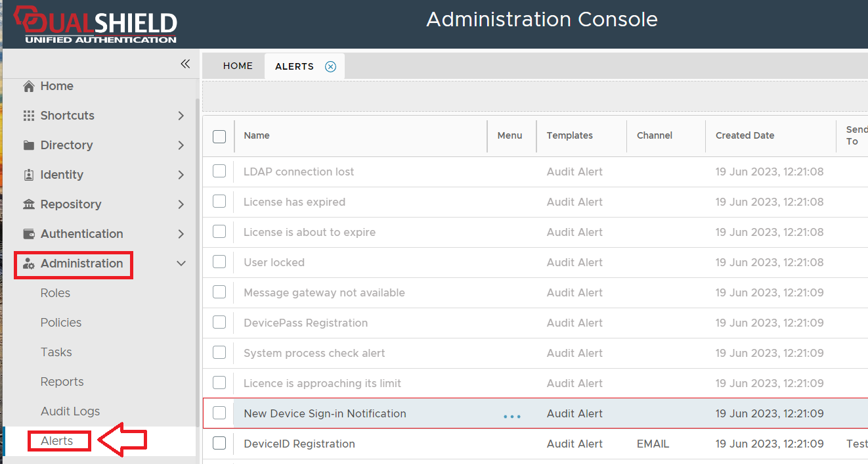The width and height of the screenshot is (868, 464).
Task: Tick the checkbox for LDAP connection lost
Action: [x=219, y=172]
